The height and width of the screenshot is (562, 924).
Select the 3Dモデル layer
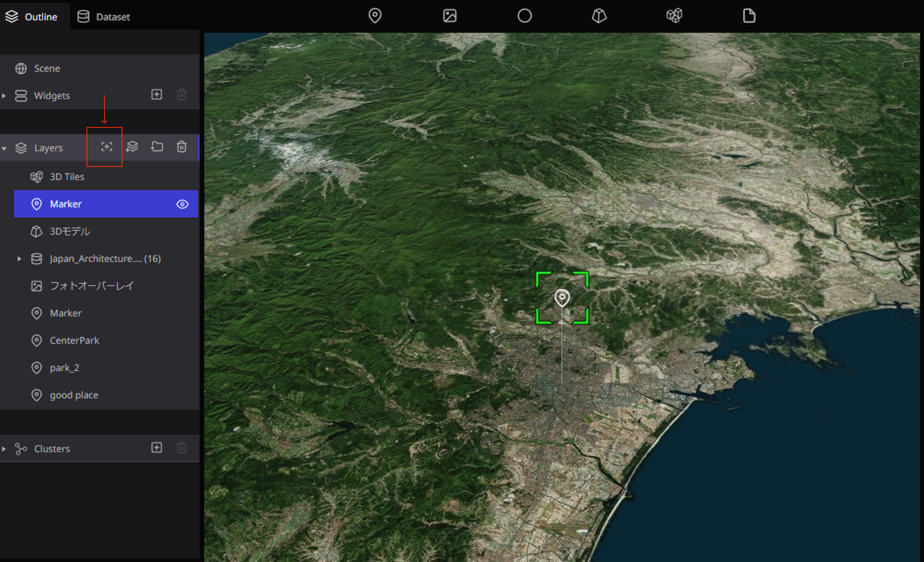[106, 231]
